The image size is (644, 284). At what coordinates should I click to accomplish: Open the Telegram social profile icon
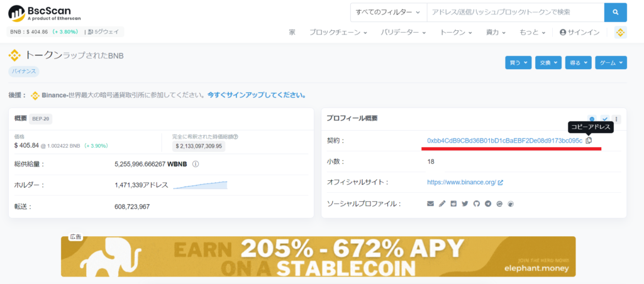pyautogui.click(x=488, y=204)
